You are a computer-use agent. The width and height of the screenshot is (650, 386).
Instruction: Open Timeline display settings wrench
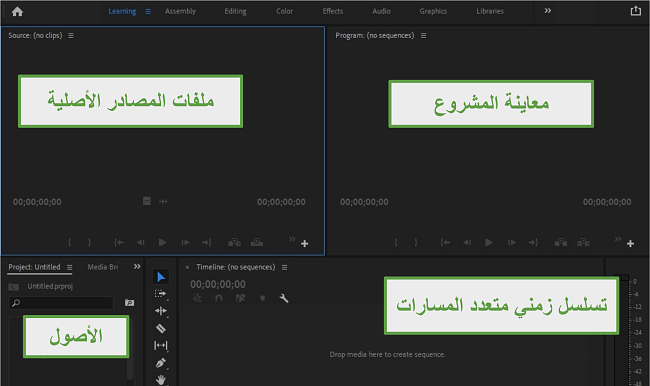coord(284,298)
